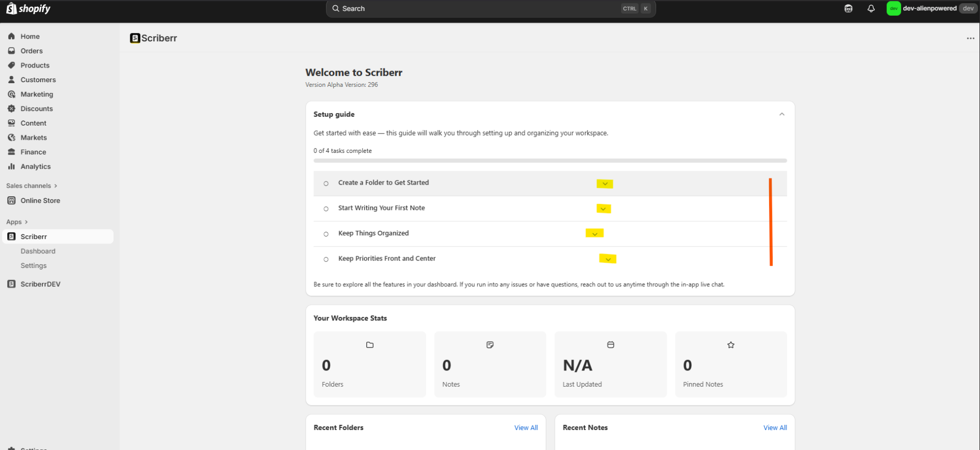Click View All for Recent Folders
Image resolution: width=980 pixels, height=450 pixels.
pos(526,428)
